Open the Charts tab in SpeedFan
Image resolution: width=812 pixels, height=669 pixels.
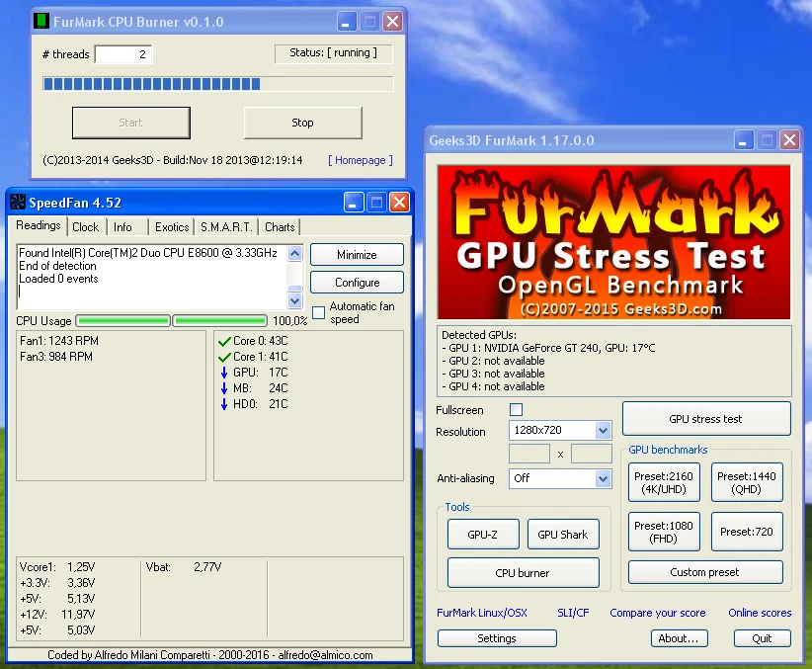click(280, 227)
